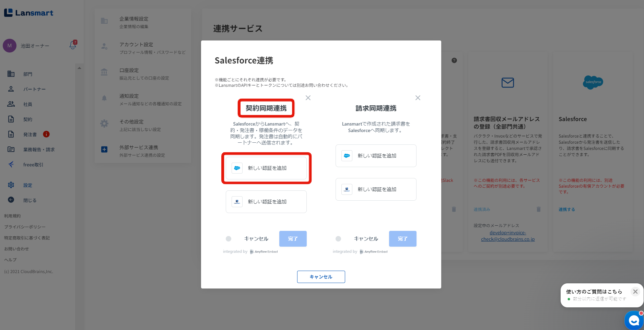This screenshot has height=330, width=644.
Task: Click the 通知設定 bell icon
Action: [x=104, y=98]
